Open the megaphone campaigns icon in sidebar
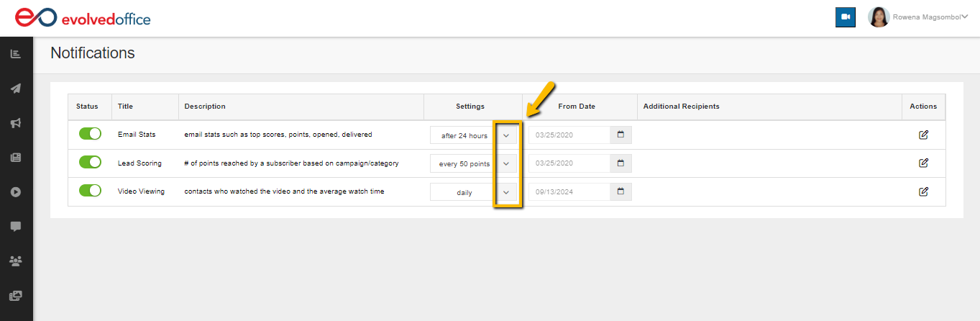The width and height of the screenshot is (980, 321). (16, 123)
